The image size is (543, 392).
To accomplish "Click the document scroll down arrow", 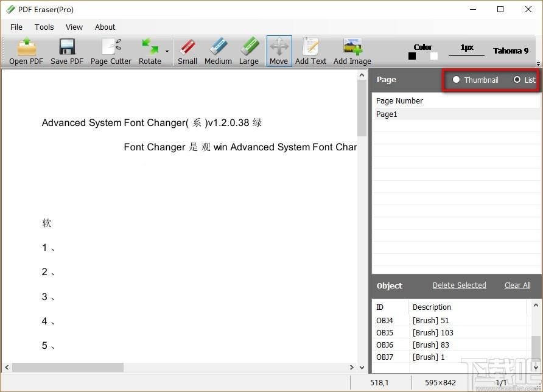I will [362, 368].
